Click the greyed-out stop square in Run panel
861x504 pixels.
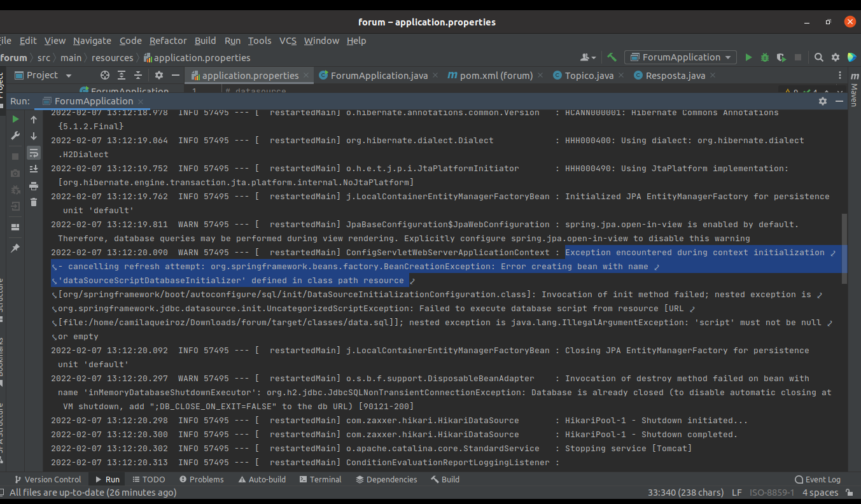point(15,157)
